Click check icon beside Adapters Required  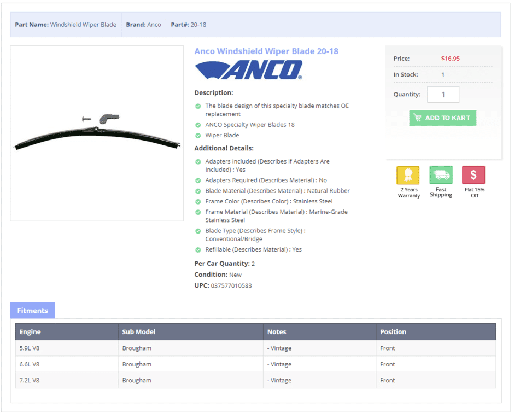tap(198, 180)
